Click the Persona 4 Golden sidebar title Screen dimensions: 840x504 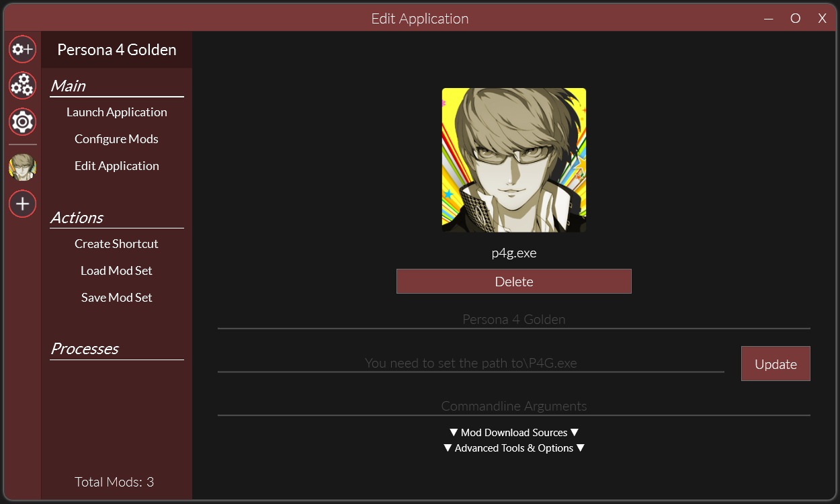click(x=117, y=50)
